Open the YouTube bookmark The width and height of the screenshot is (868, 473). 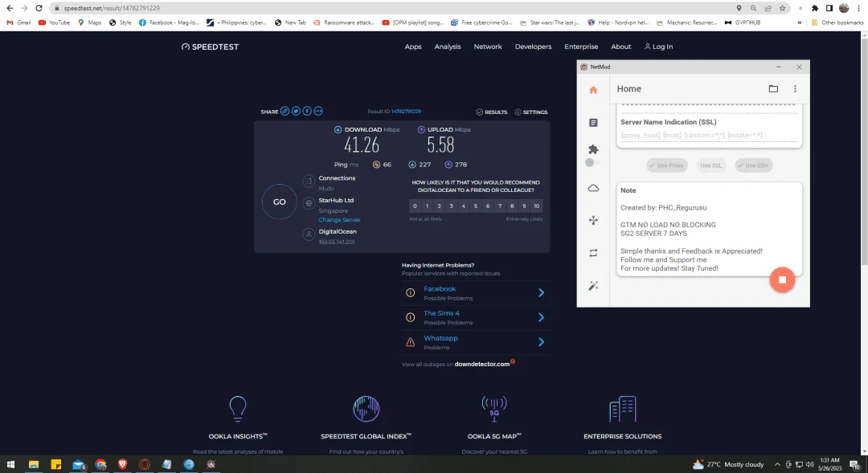(x=55, y=22)
